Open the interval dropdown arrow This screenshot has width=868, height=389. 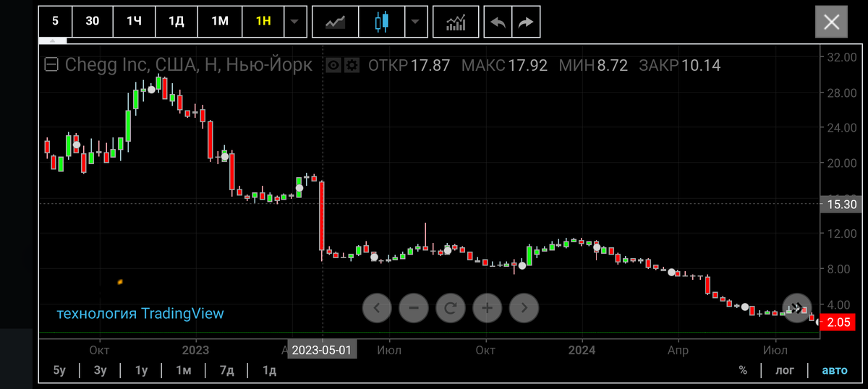pos(294,22)
